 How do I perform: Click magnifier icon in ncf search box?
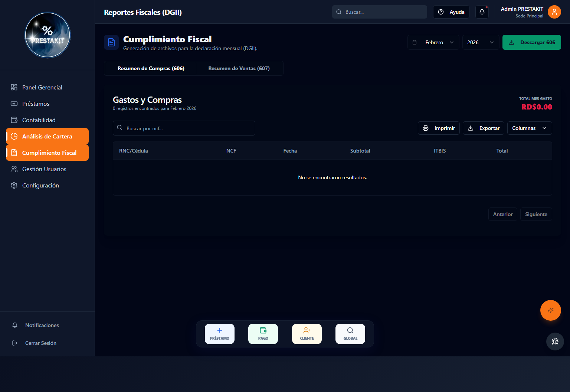pos(119,128)
